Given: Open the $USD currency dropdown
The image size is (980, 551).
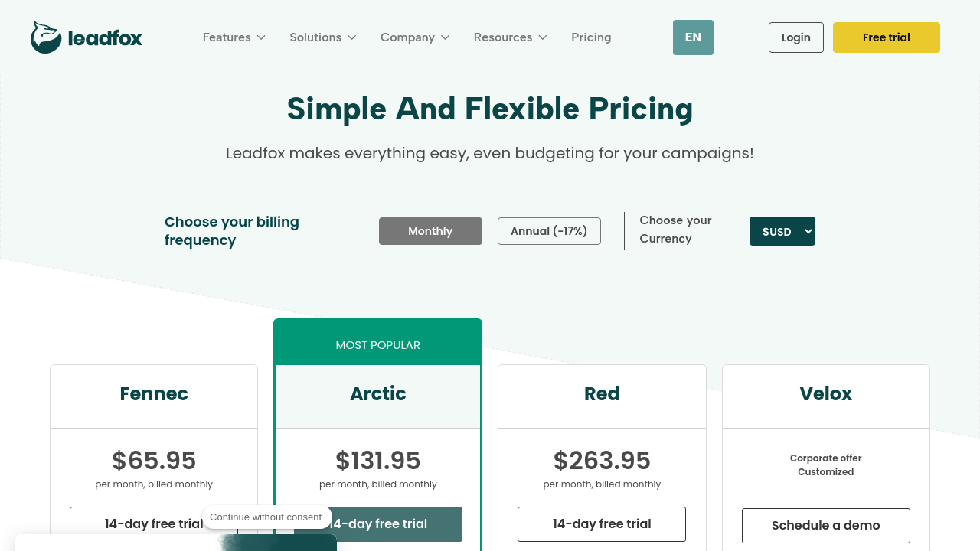Looking at the screenshot, I should 782,231.
